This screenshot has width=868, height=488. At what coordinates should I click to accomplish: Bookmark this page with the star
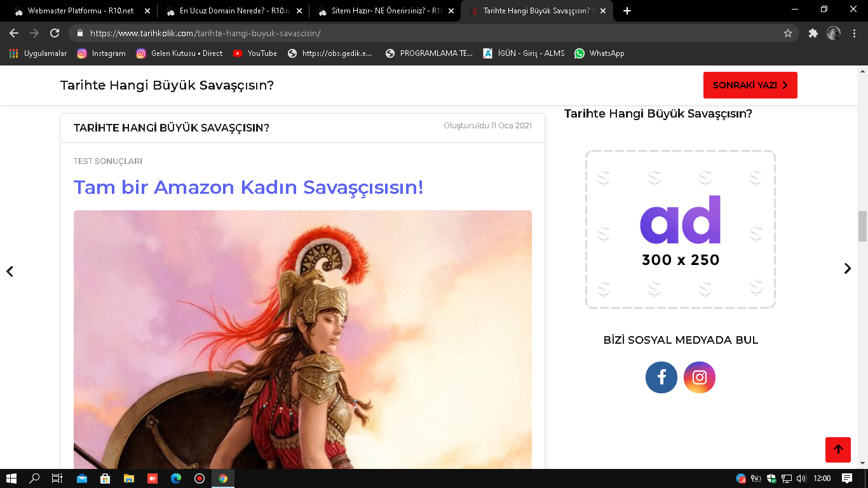(788, 33)
